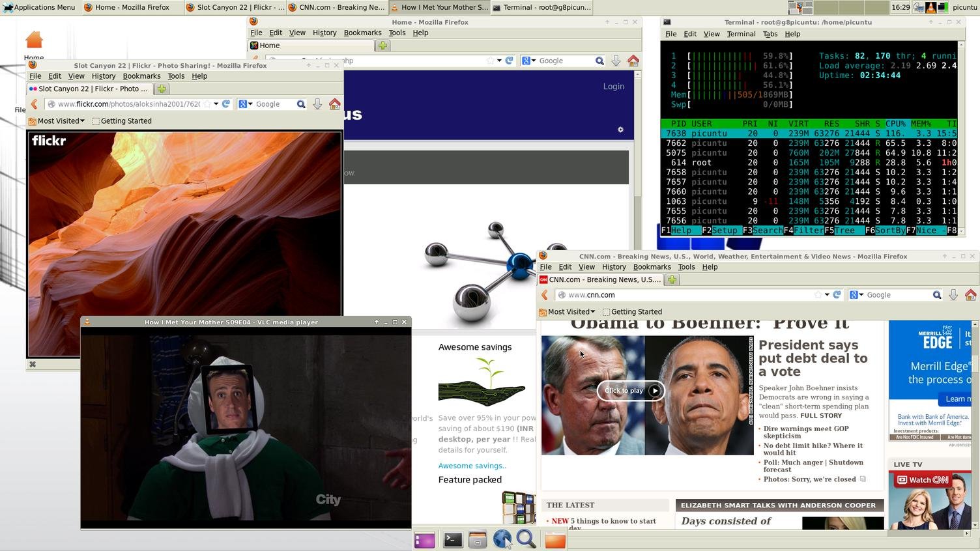Click search magnifier in CNN window's Google box
The width and height of the screenshot is (980, 551).
click(937, 295)
